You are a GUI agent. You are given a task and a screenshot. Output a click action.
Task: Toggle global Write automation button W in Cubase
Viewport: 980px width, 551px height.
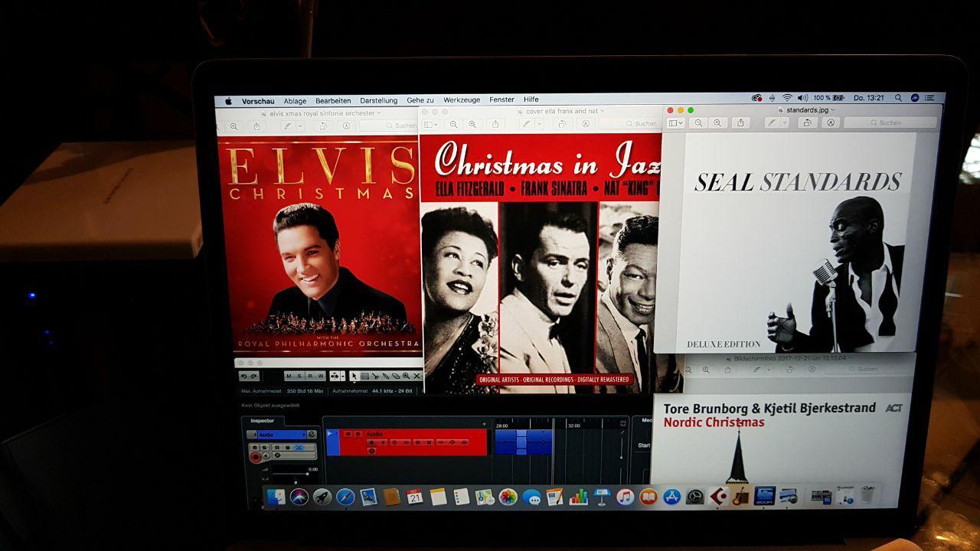coord(321,376)
